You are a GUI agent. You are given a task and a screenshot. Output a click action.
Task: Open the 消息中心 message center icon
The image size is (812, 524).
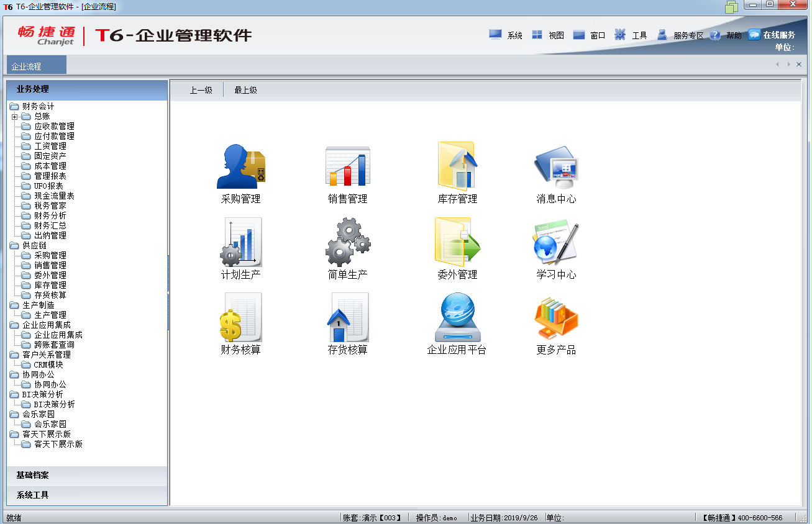click(x=556, y=167)
